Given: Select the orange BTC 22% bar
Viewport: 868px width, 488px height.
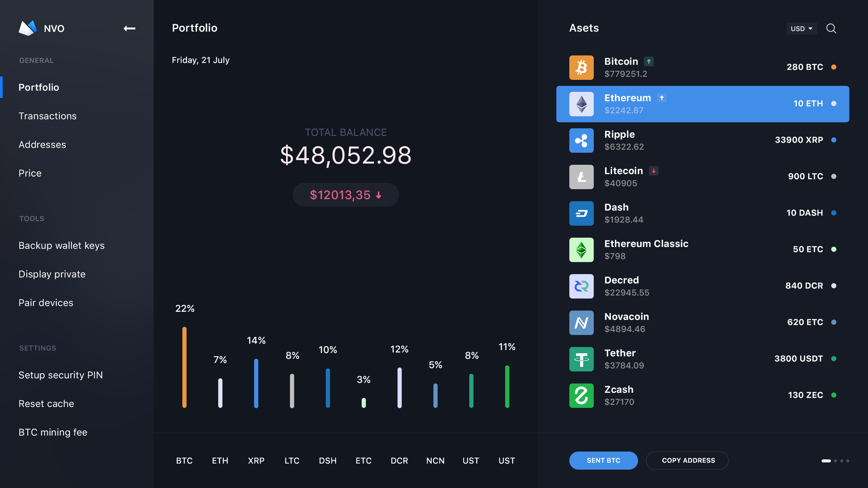Looking at the screenshot, I should 184,367.
